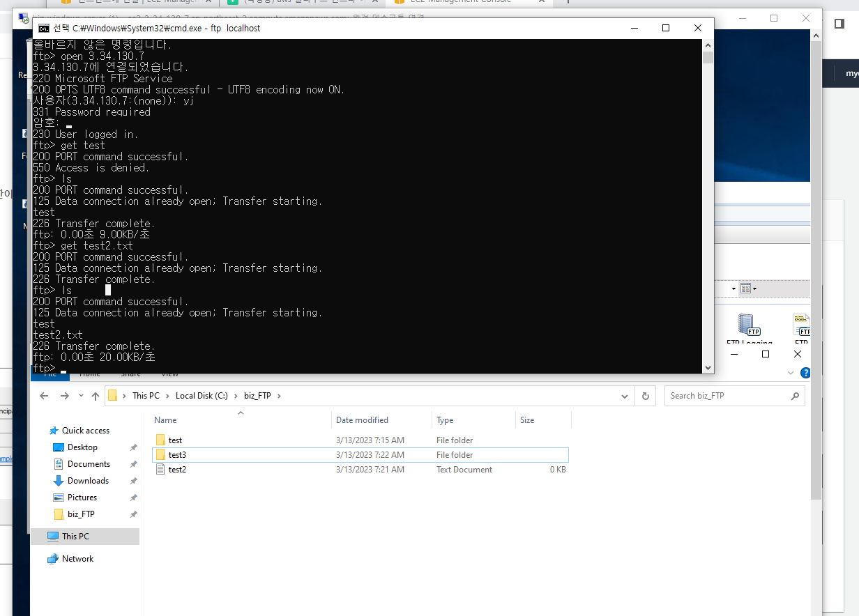This screenshot has height=616, width=859.
Task: Select the test2 text document
Action: [177, 470]
